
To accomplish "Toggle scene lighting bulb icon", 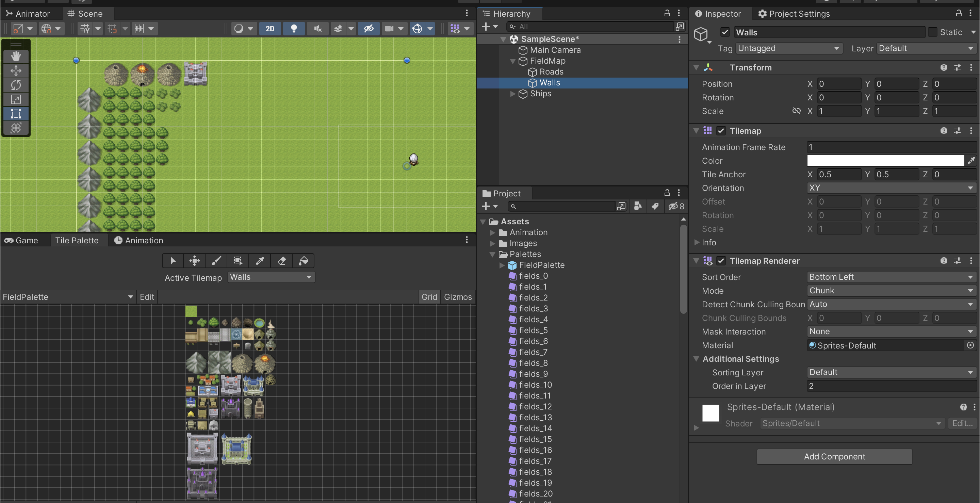I will pyautogui.click(x=294, y=29).
